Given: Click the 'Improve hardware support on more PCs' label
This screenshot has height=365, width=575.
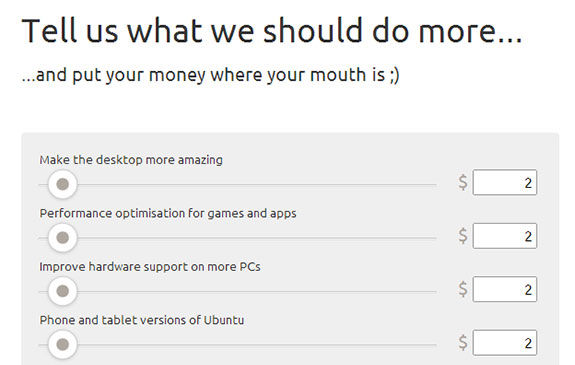Looking at the screenshot, I should click(x=150, y=267).
